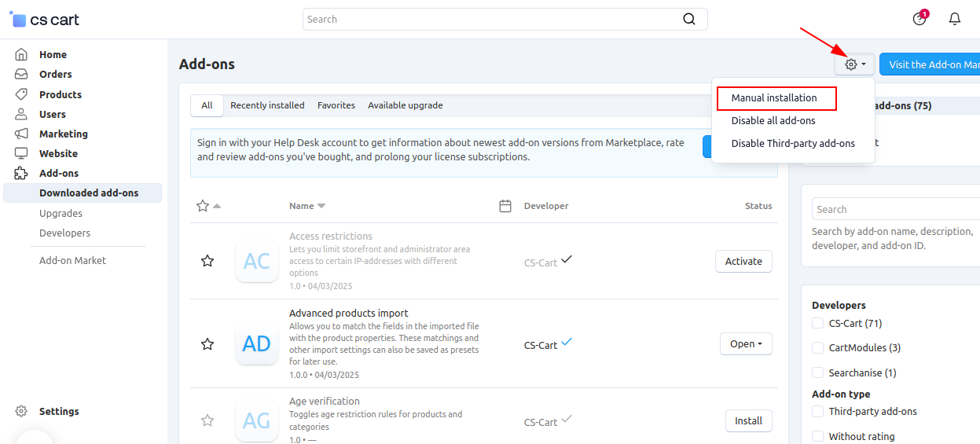980x444 pixels.
Task: Switch to Recently installed tab
Action: pos(267,105)
